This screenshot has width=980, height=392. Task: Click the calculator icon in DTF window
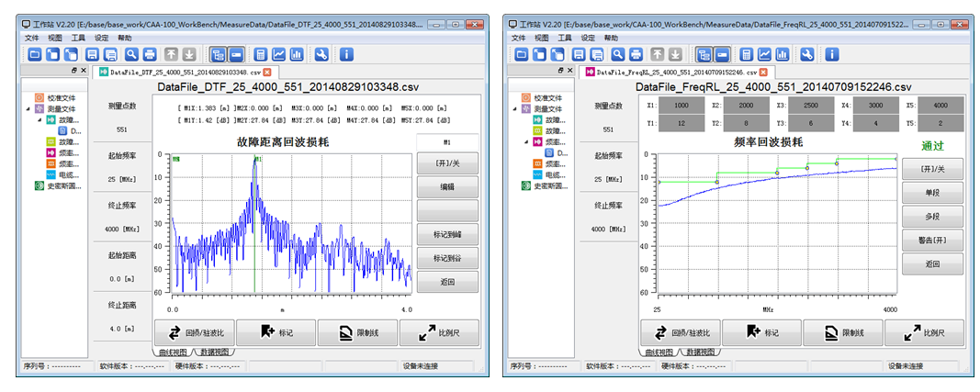(x=261, y=54)
